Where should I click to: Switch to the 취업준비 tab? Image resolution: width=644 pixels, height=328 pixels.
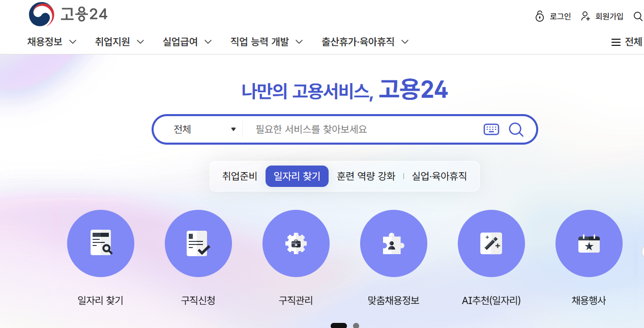[240, 176]
